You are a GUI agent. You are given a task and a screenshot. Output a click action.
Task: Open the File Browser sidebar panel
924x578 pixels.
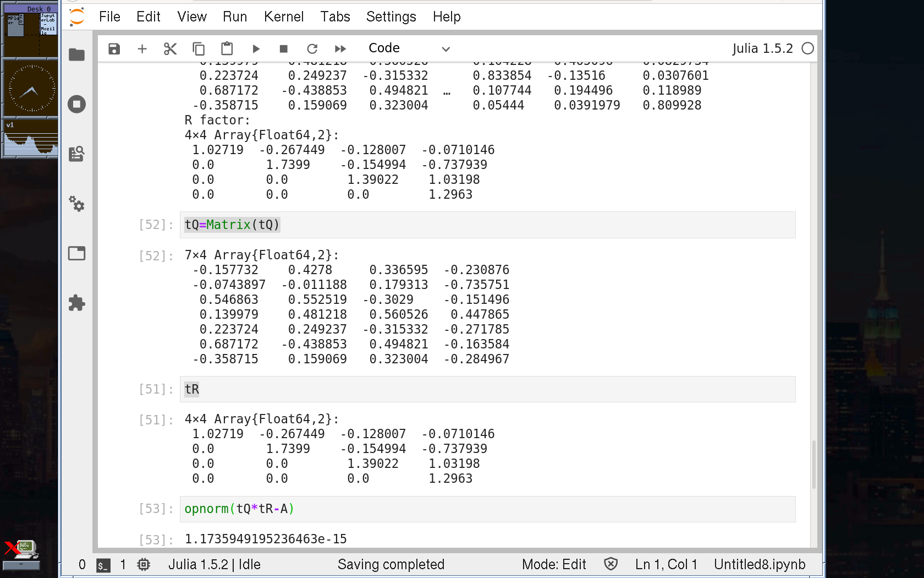[76, 54]
